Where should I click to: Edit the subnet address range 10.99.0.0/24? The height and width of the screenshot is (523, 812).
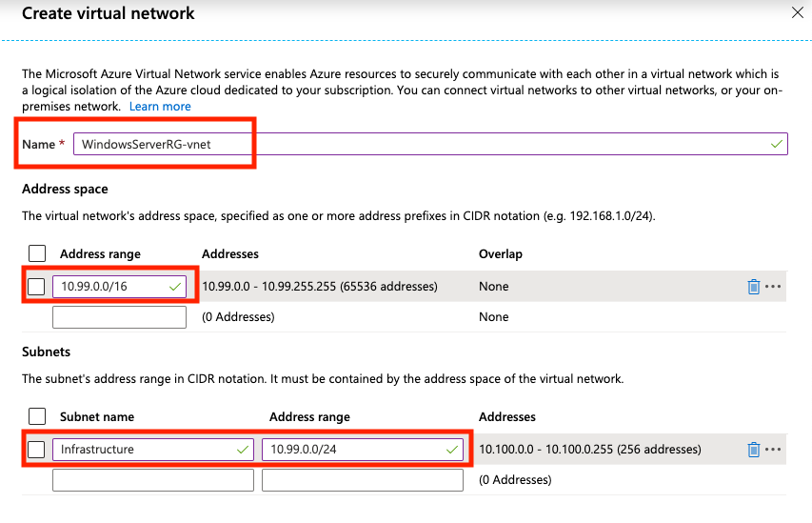(x=352, y=450)
